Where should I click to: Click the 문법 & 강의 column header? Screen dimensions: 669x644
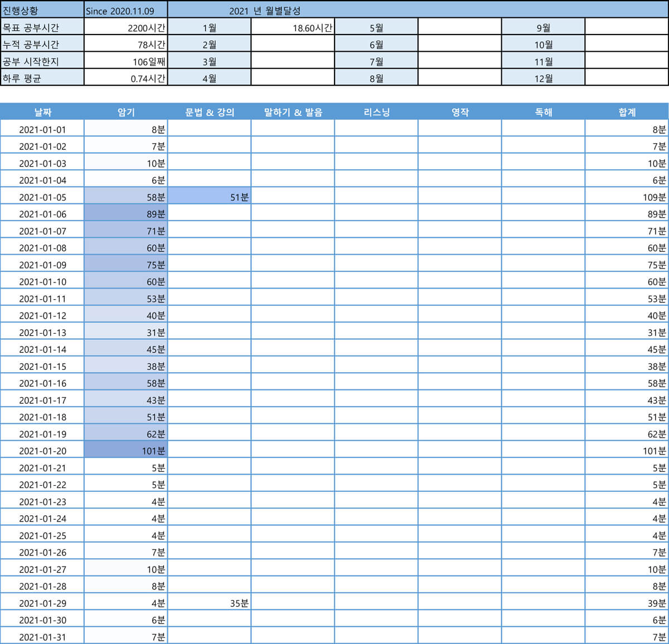click(x=209, y=111)
